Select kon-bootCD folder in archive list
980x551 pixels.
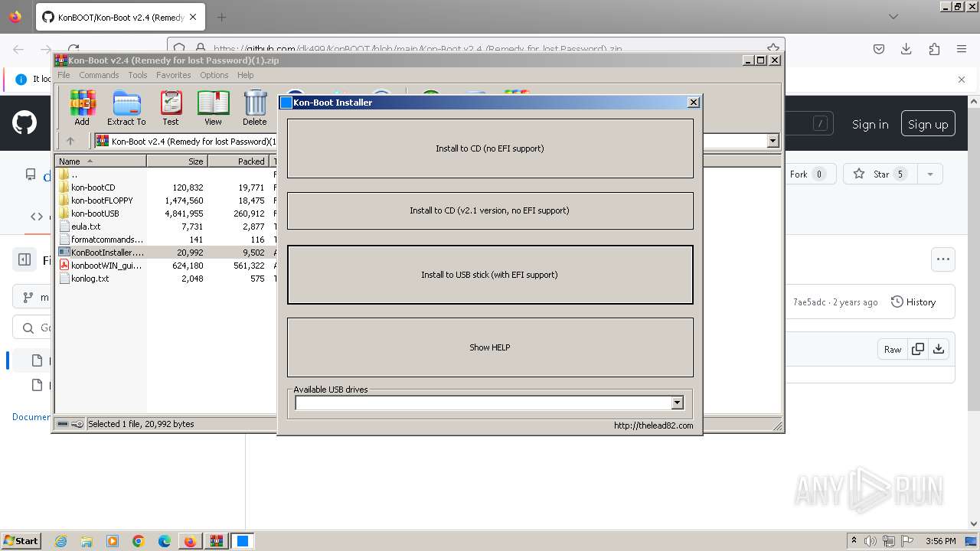point(93,187)
